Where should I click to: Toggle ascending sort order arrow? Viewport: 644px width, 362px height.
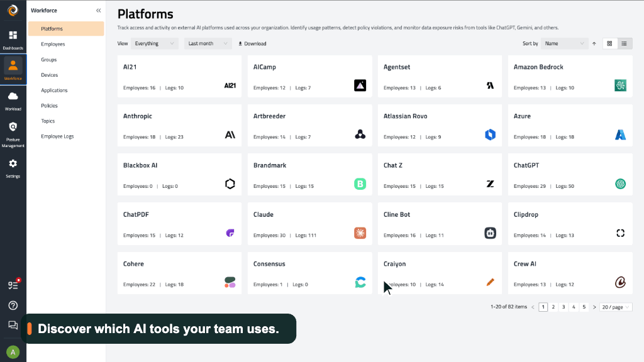tap(594, 43)
